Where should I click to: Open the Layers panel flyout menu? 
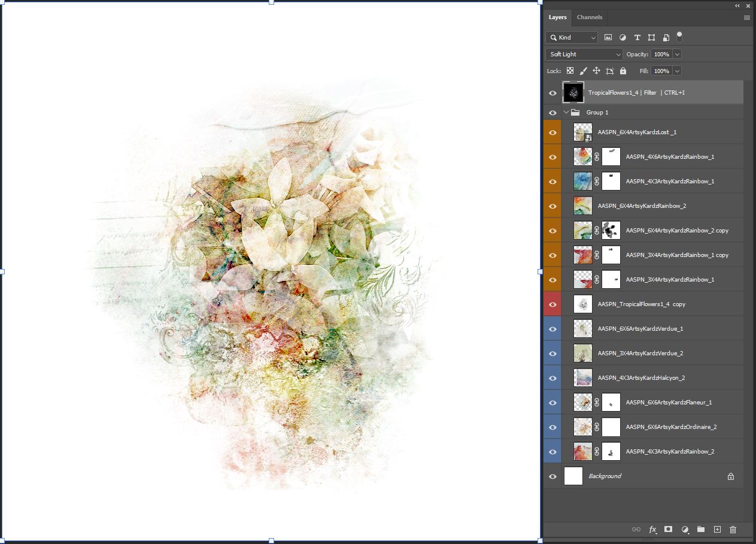point(746,17)
